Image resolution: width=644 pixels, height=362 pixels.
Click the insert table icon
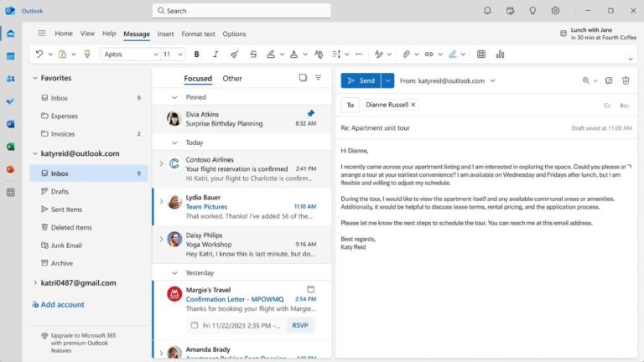[481, 54]
